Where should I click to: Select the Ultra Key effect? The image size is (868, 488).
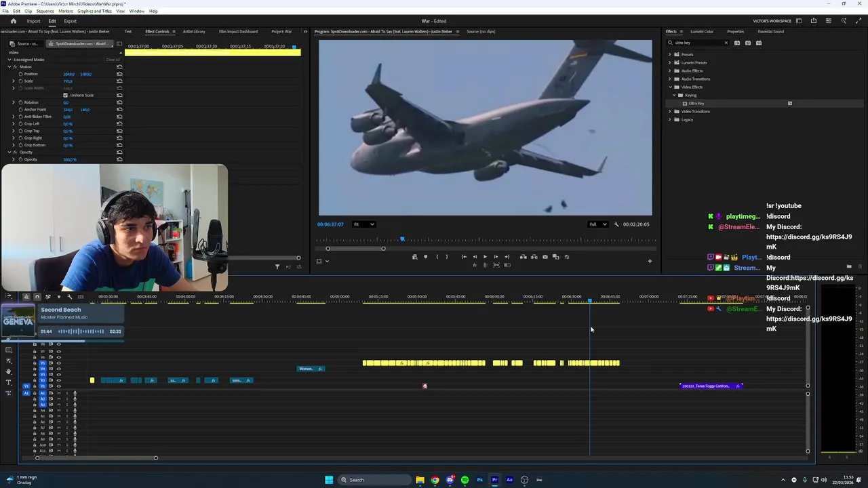click(696, 104)
